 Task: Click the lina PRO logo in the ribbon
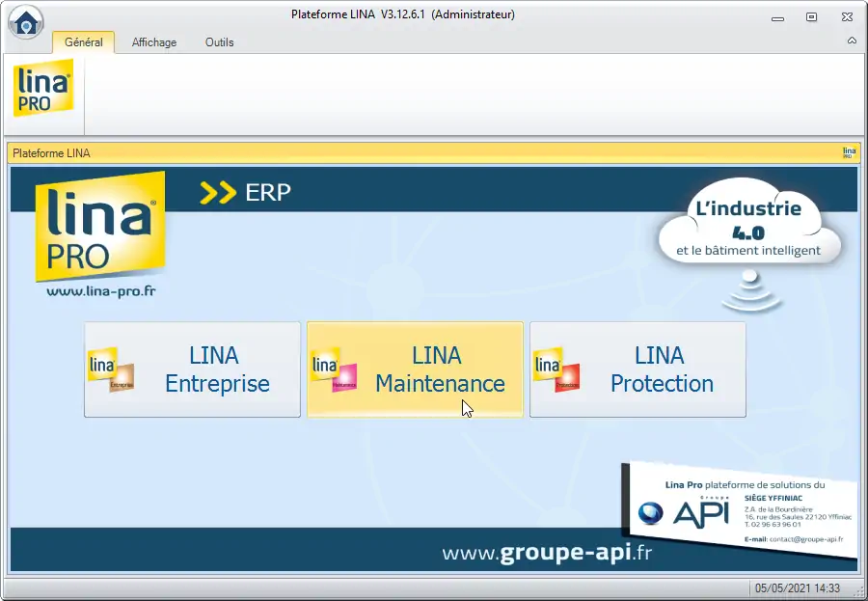pos(43,88)
